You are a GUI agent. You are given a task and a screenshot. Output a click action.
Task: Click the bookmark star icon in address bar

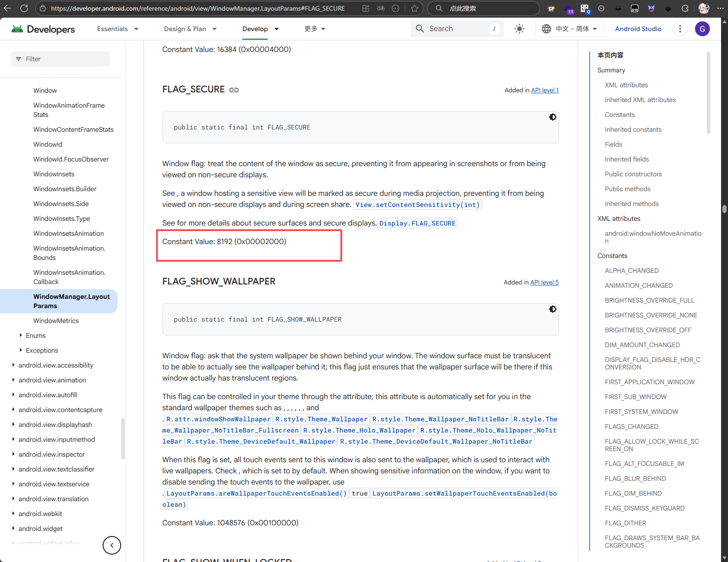(x=415, y=8)
